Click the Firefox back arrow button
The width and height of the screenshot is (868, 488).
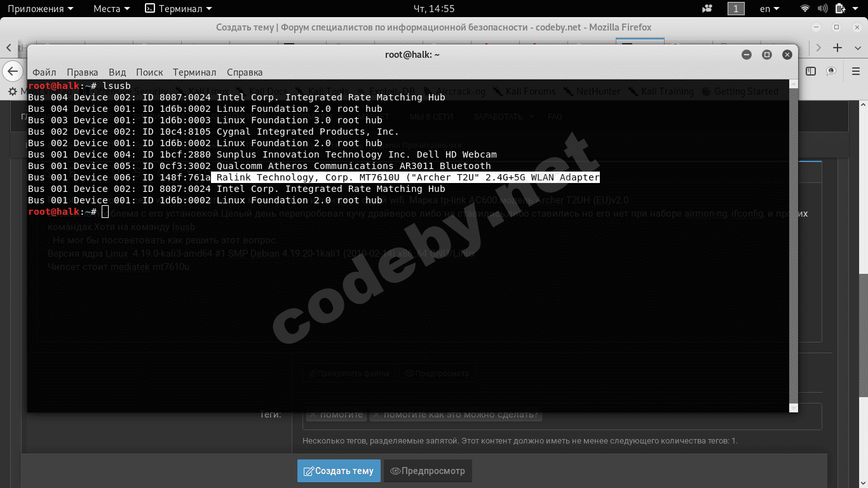[13, 71]
